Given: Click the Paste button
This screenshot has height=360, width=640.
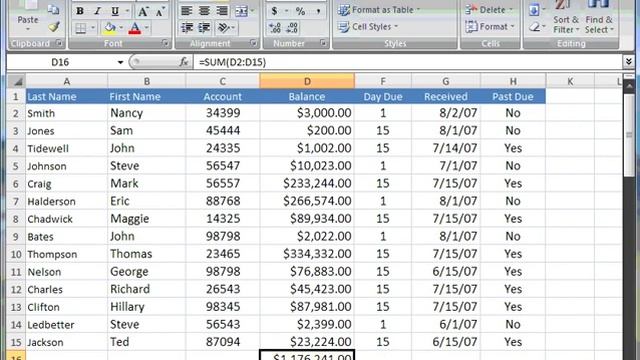Looking at the screenshot, I should tap(27, 16).
